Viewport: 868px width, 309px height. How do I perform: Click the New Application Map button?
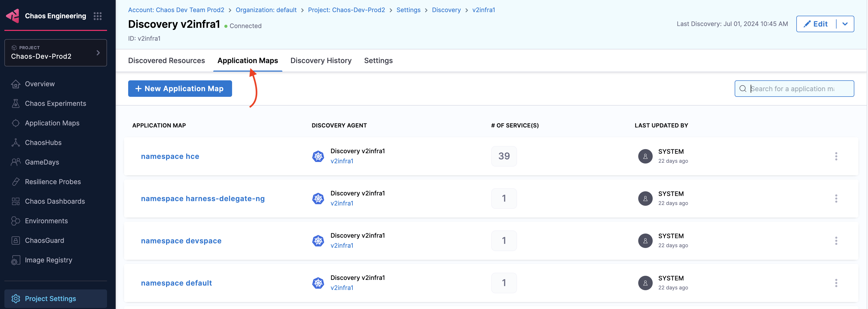pos(179,89)
